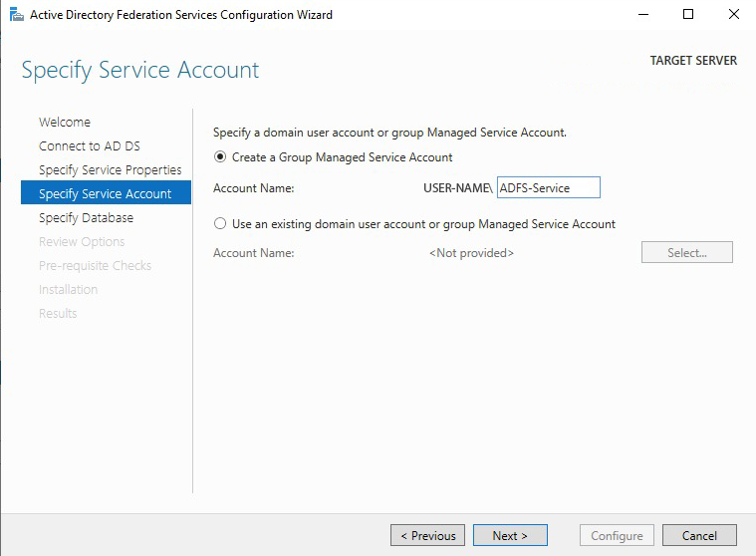Screen dimensions: 756x556
Task: Click the ADFS-Service account name field
Action: coord(549,187)
